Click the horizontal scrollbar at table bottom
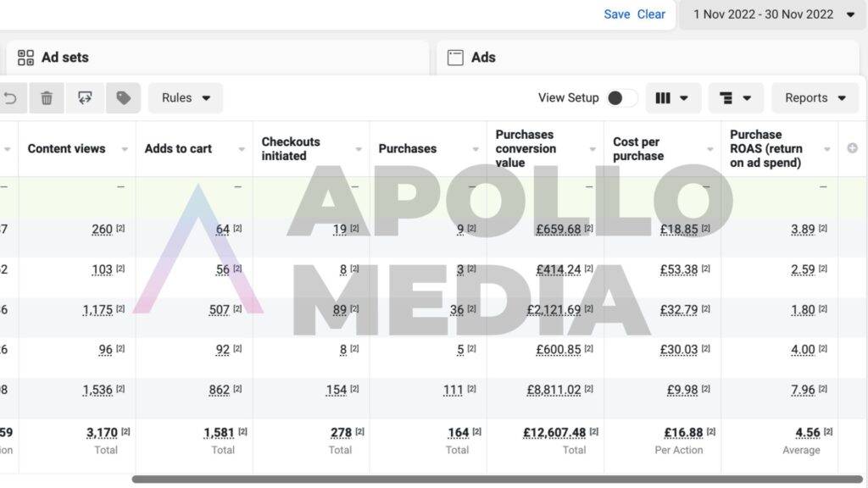The height and width of the screenshot is (488, 868). click(497, 480)
